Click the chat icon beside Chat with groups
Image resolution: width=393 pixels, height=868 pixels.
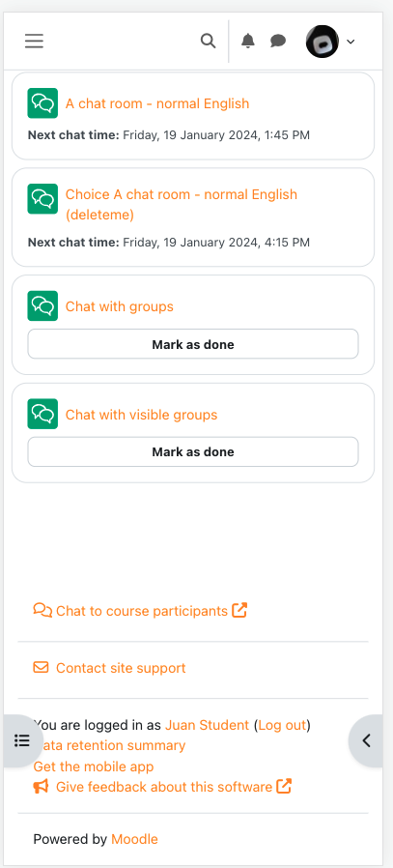[42, 306]
